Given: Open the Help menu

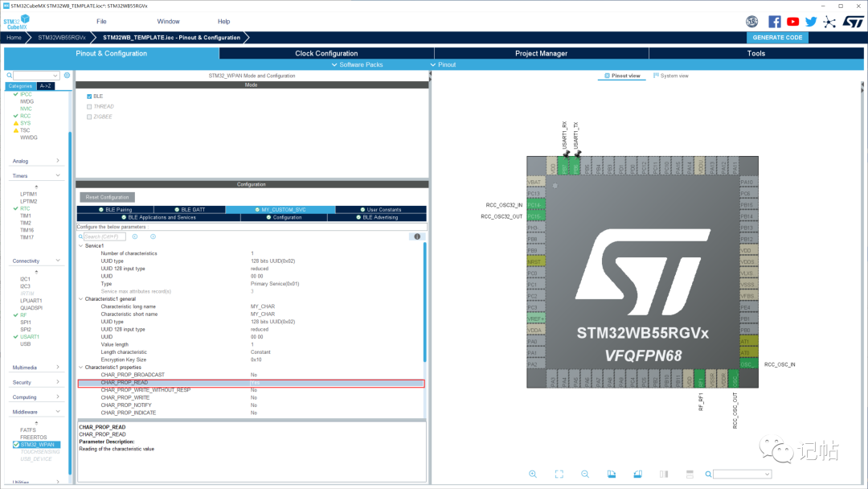Looking at the screenshot, I should [x=223, y=22].
